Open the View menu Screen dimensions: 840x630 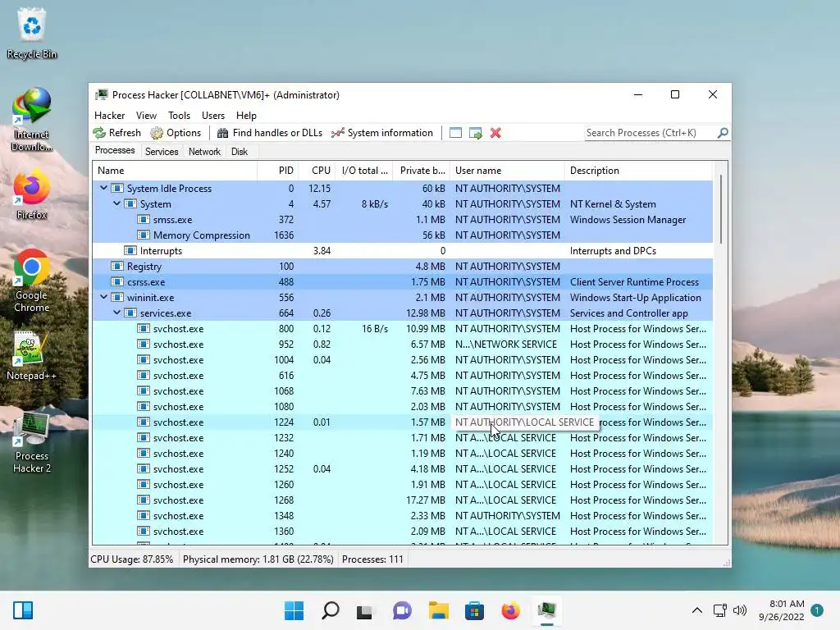click(146, 115)
